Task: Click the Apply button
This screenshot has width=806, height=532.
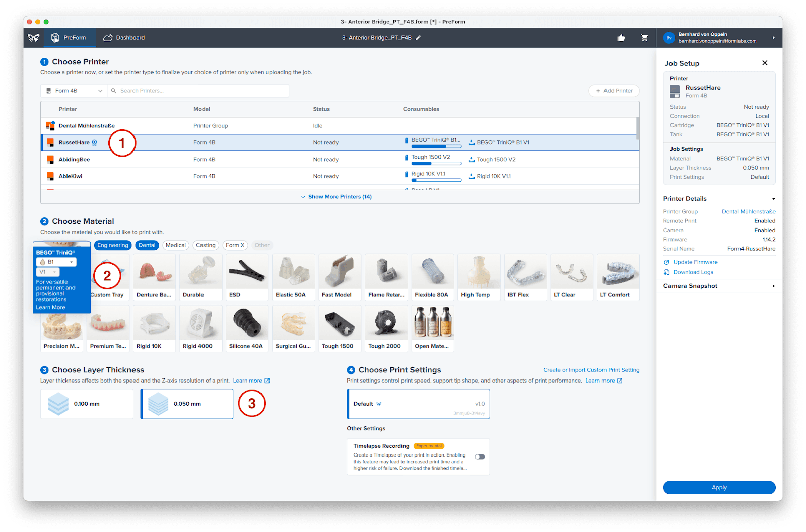Action: (x=719, y=487)
